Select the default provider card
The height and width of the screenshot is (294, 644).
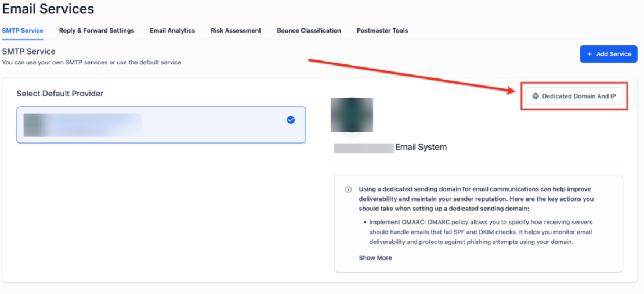pos(161,125)
